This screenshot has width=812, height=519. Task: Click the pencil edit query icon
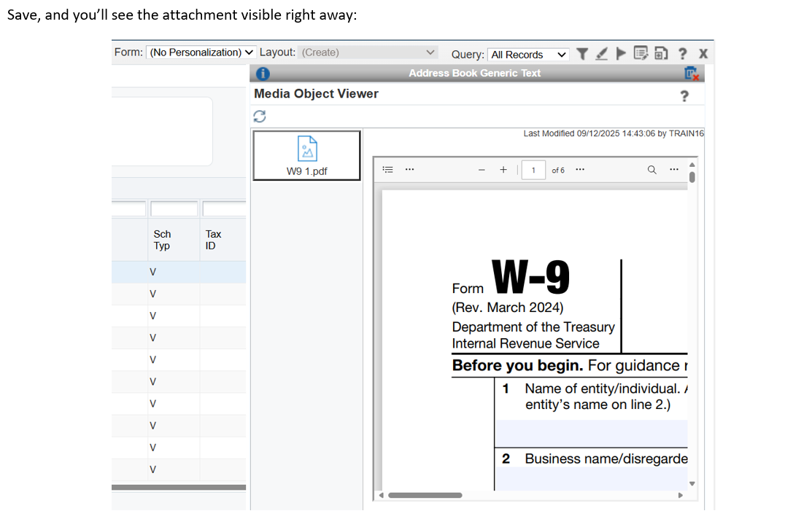601,54
